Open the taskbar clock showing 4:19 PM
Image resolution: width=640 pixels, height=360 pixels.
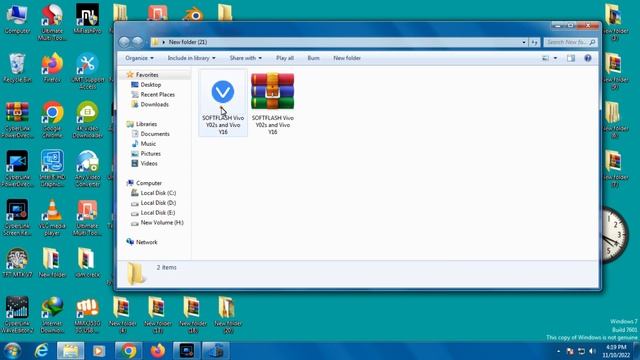coord(616,351)
